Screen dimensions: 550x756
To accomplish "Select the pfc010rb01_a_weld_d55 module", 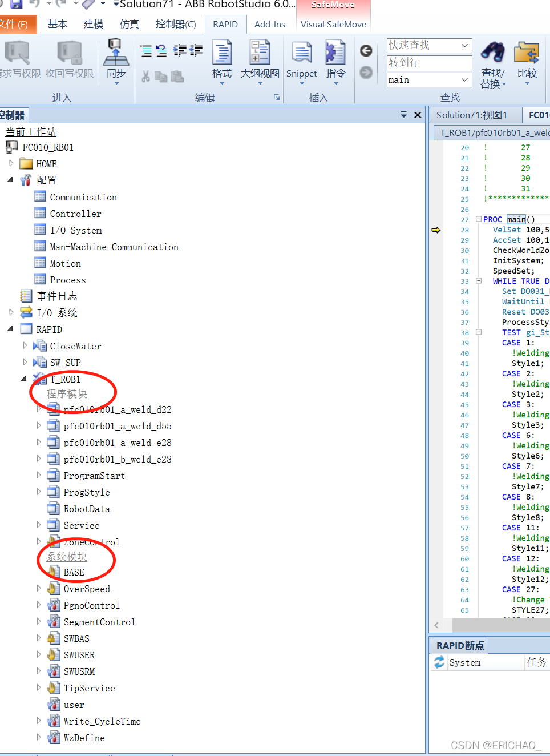I will pyautogui.click(x=118, y=426).
